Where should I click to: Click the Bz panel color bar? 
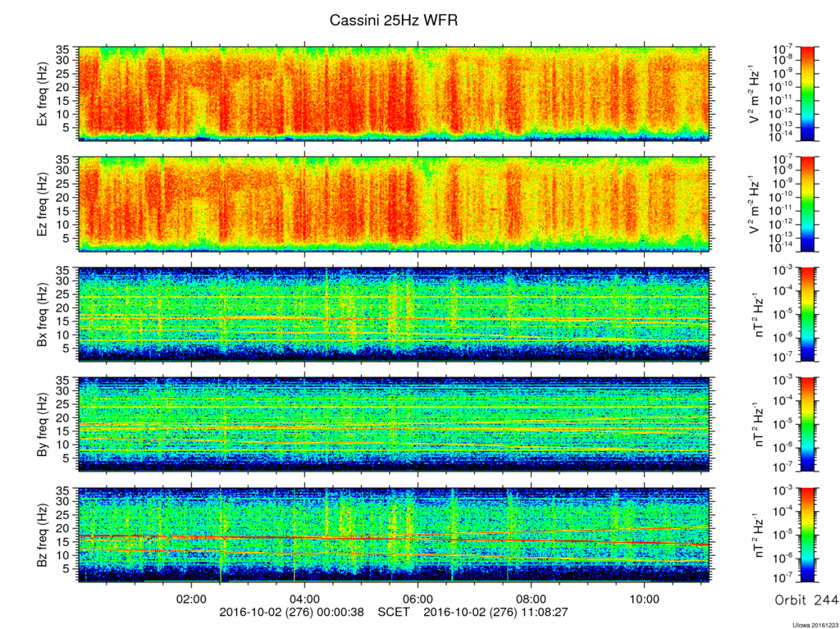[807, 536]
